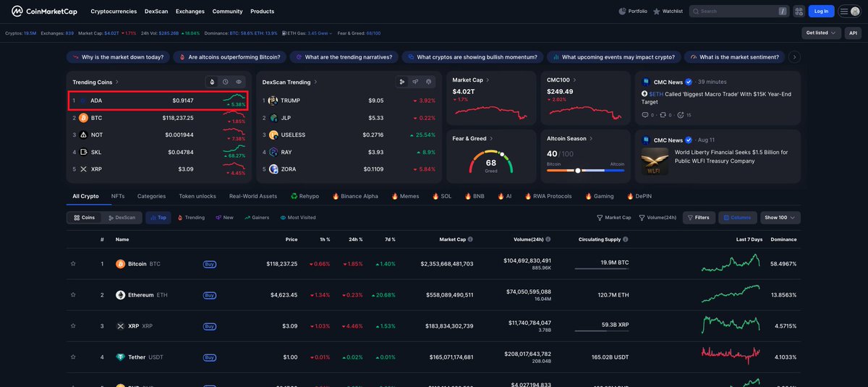Open the Exchanges menu
This screenshot has width=868, height=387.
[190, 12]
